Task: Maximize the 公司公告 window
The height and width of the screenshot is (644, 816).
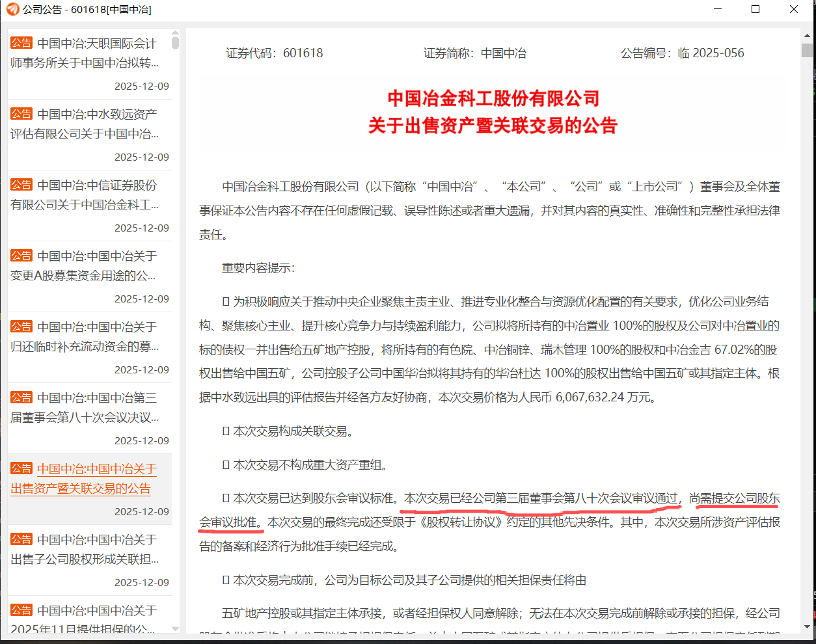Action: 755,9
